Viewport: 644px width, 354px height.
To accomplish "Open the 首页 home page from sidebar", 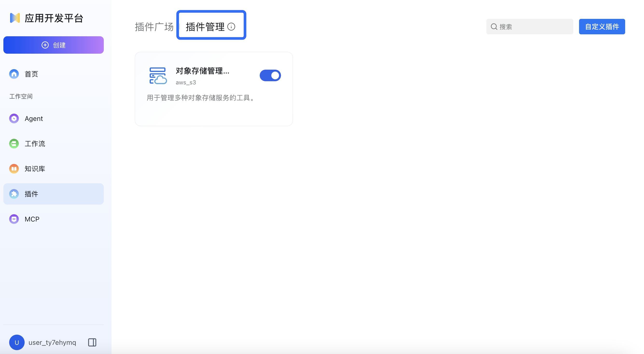I will tap(31, 74).
